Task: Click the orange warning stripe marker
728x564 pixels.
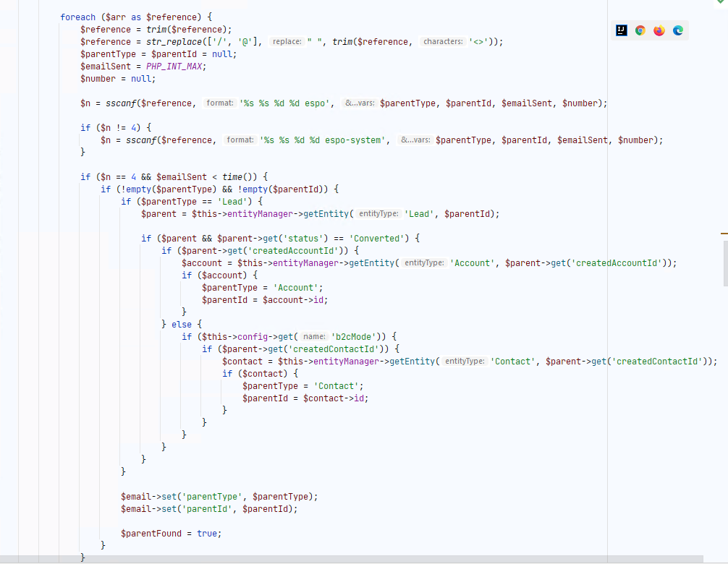Action: tap(724, 234)
